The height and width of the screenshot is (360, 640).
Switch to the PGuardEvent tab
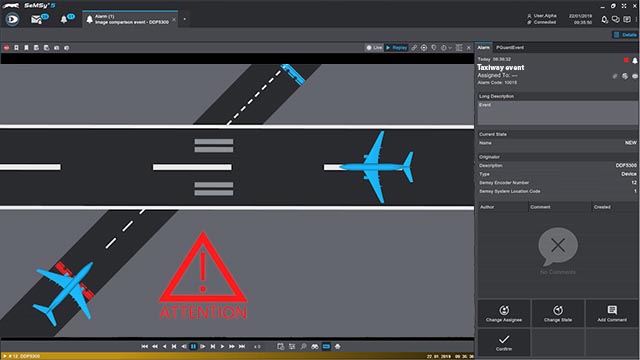coord(510,47)
